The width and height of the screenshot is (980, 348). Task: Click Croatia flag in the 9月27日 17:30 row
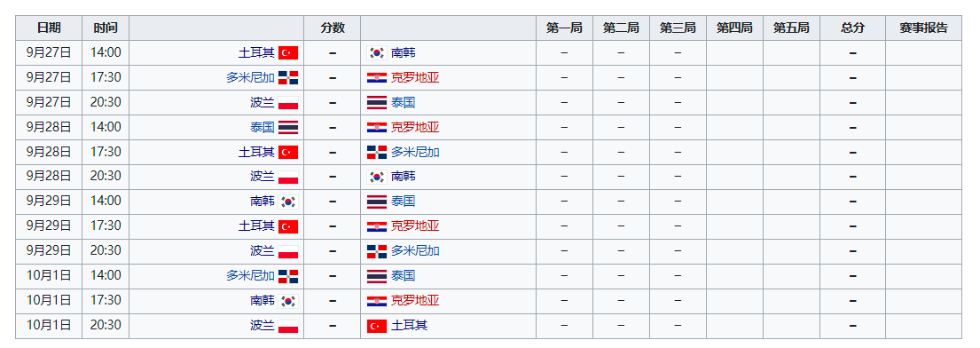pyautogui.click(x=377, y=77)
